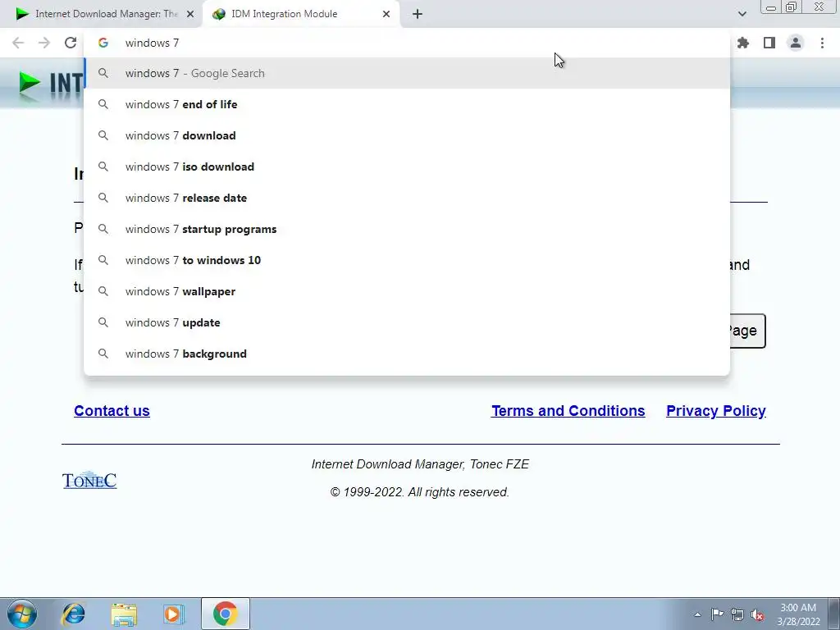Open the Chrome extensions puzzle icon

pyautogui.click(x=743, y=43)
